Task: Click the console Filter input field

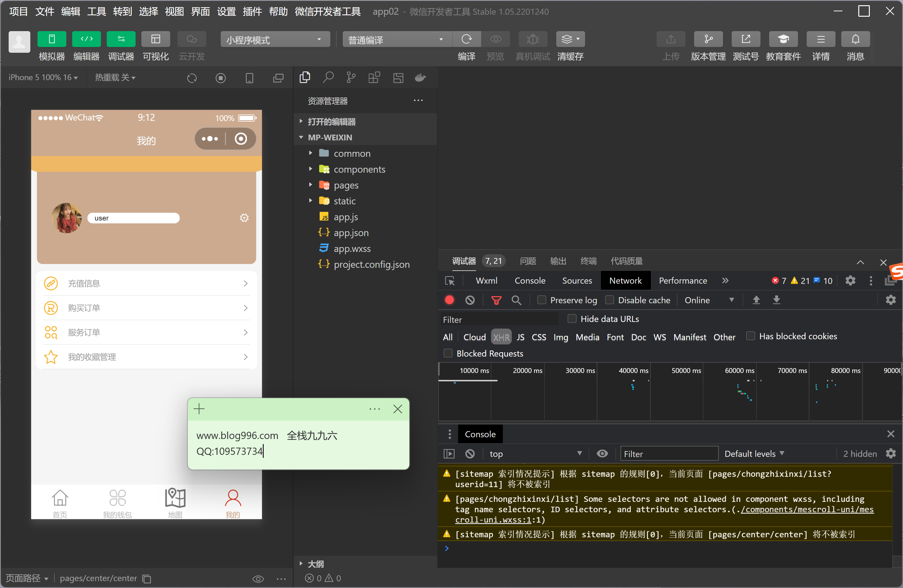Action: 669,453
